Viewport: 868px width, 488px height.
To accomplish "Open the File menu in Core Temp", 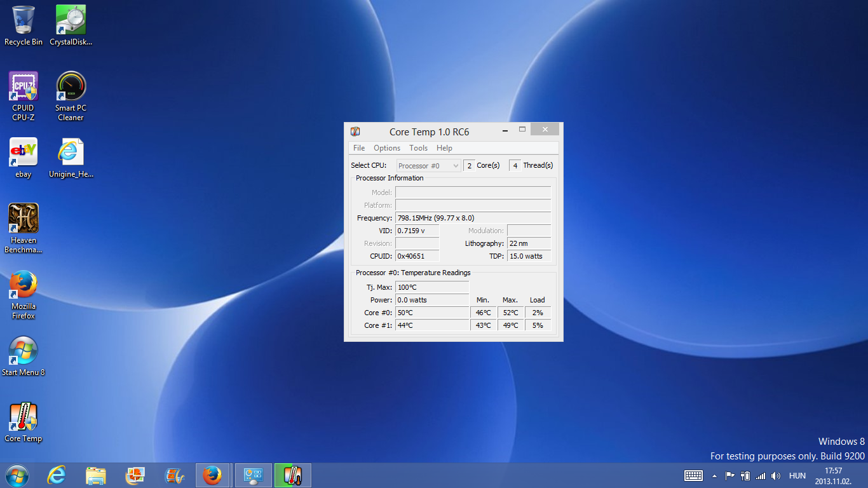I will tap(359, 148).
